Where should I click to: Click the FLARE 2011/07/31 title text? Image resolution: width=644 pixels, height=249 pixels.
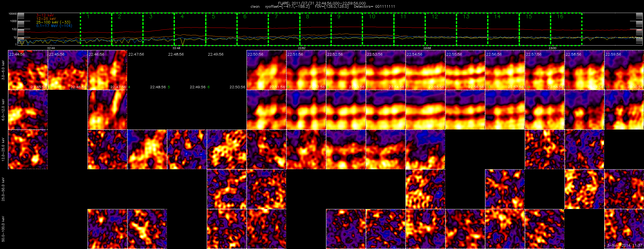click(322, 3)
